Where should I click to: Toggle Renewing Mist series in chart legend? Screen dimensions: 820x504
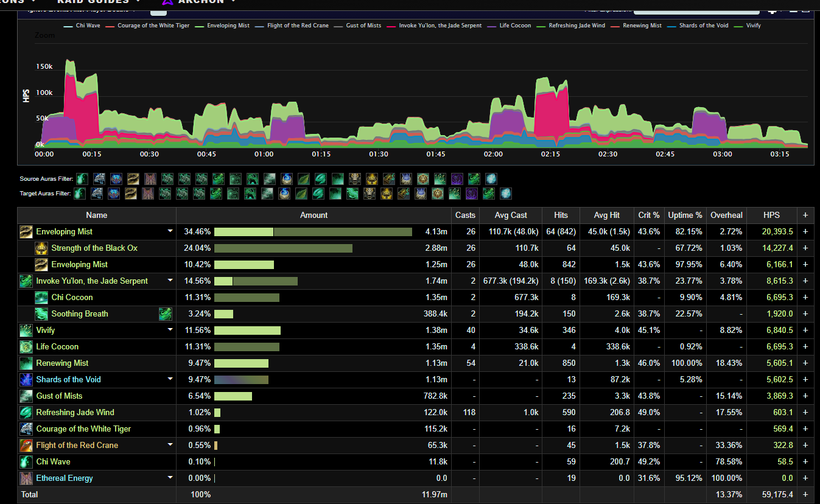pos(636,26)
